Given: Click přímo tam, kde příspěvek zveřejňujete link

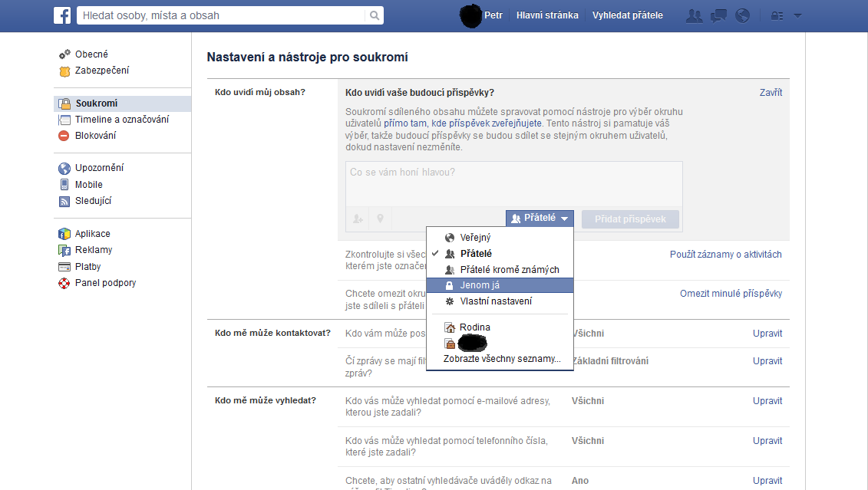Looking at the screenshot, I should [463, 123].
